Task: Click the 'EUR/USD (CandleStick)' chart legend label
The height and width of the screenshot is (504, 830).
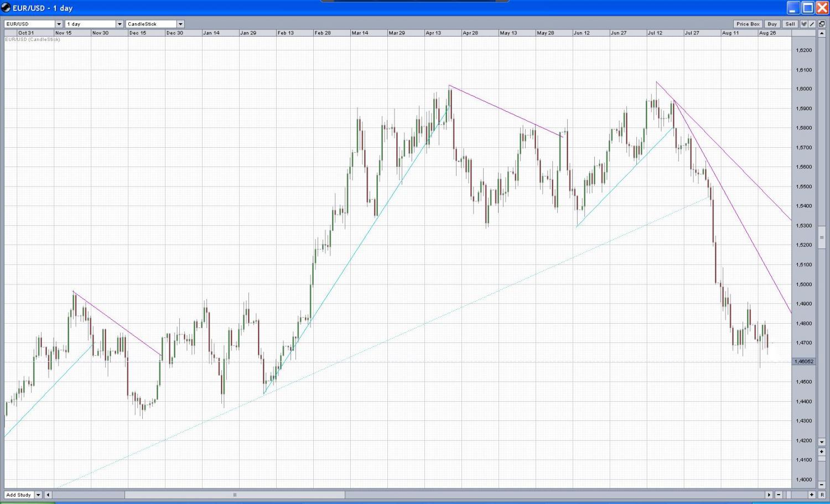Action: (33, 39)
